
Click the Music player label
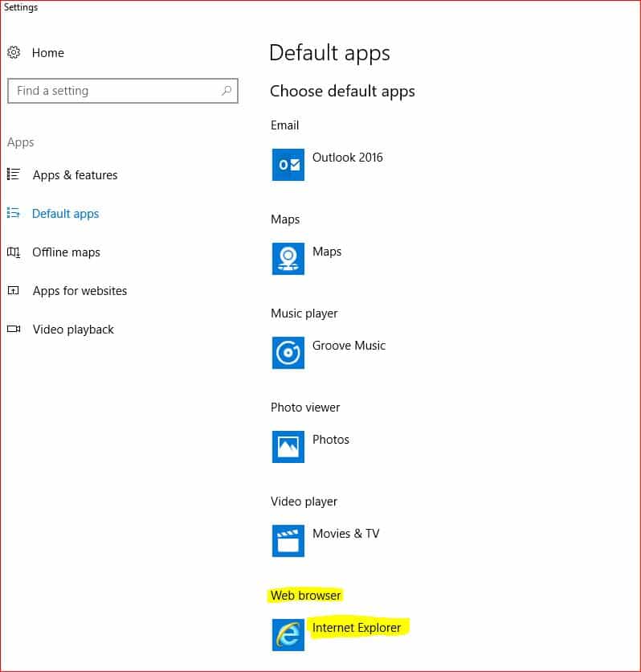(304, 313)
